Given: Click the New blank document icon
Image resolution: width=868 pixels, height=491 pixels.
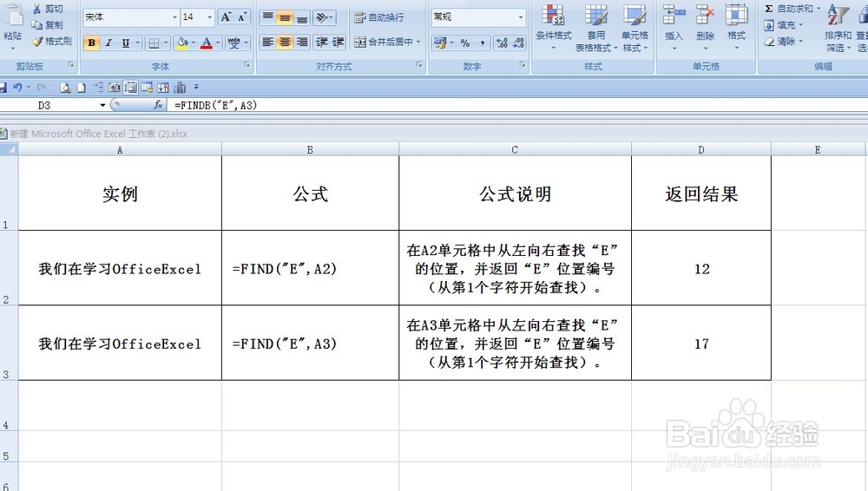Looking at the screenshot, I should coord(82,88).
